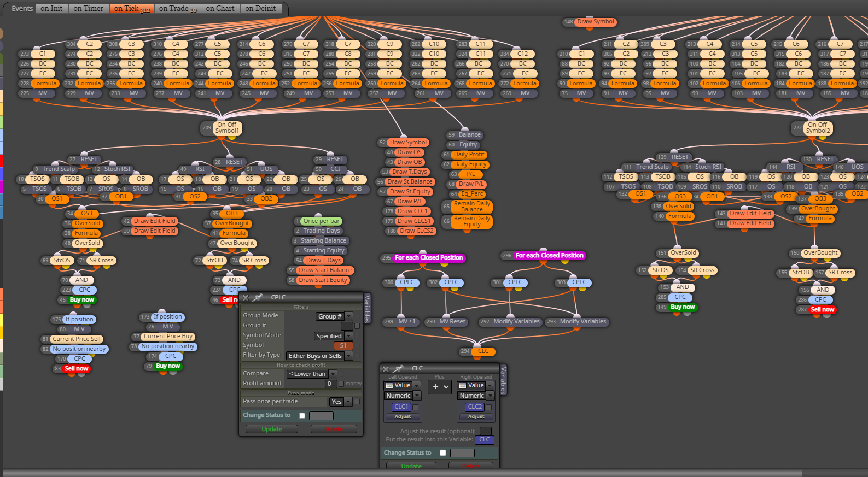Open Right Operand Value dropdown

click(476, 386)
